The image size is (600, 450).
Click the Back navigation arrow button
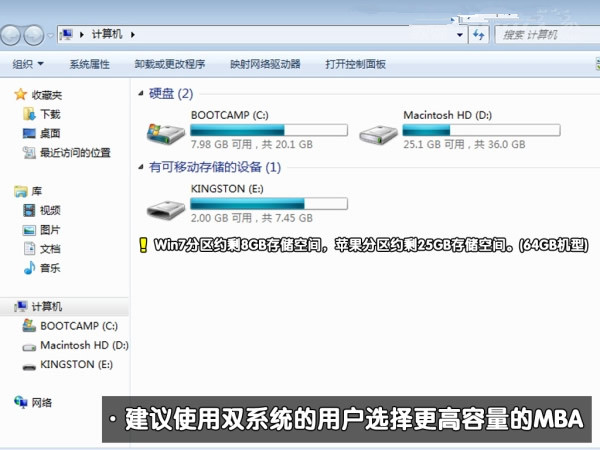(x=10, y=35)
